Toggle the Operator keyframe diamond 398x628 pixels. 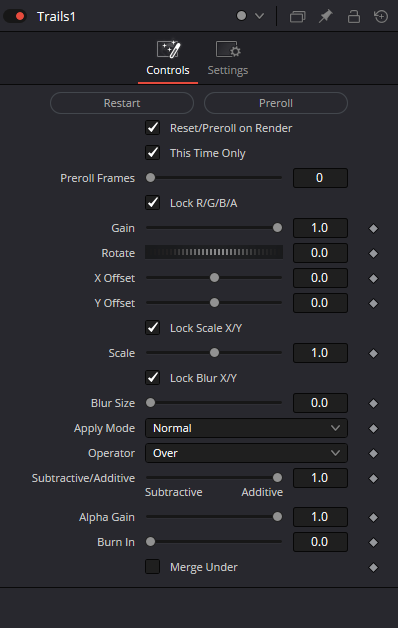pyautogui.click(x=373, y=453)
